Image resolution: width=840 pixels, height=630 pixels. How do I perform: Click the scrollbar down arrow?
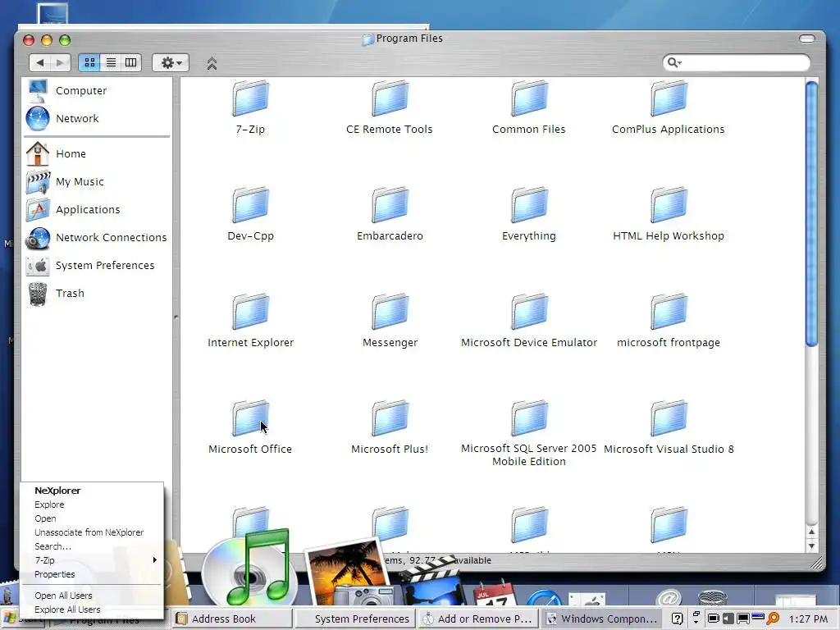point(811,546)
